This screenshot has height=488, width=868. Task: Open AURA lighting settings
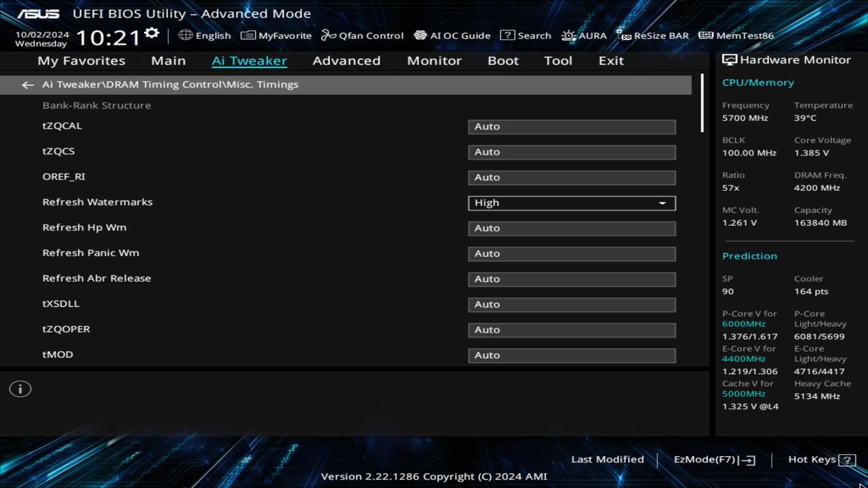tap(584, 35)
